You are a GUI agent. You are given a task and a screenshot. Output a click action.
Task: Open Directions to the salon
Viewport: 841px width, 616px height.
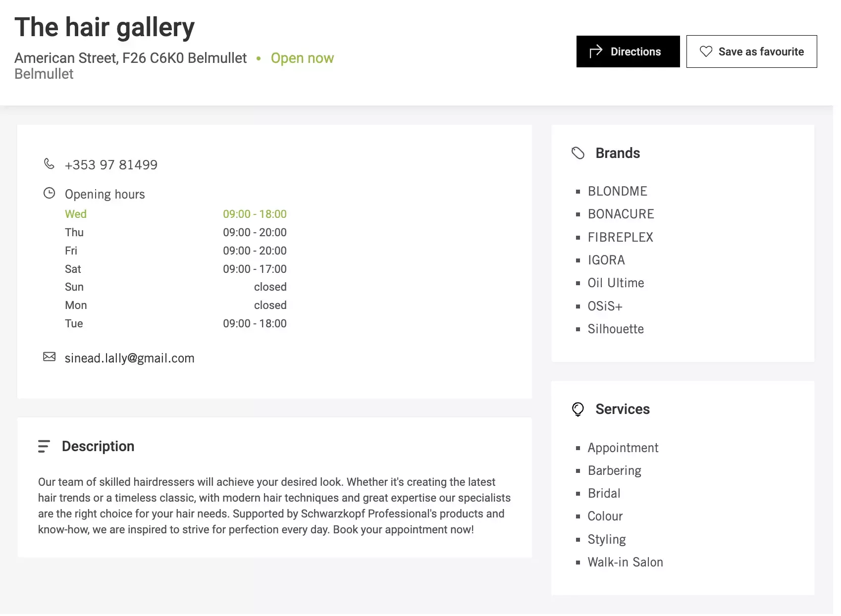click(x=628, y=51)
